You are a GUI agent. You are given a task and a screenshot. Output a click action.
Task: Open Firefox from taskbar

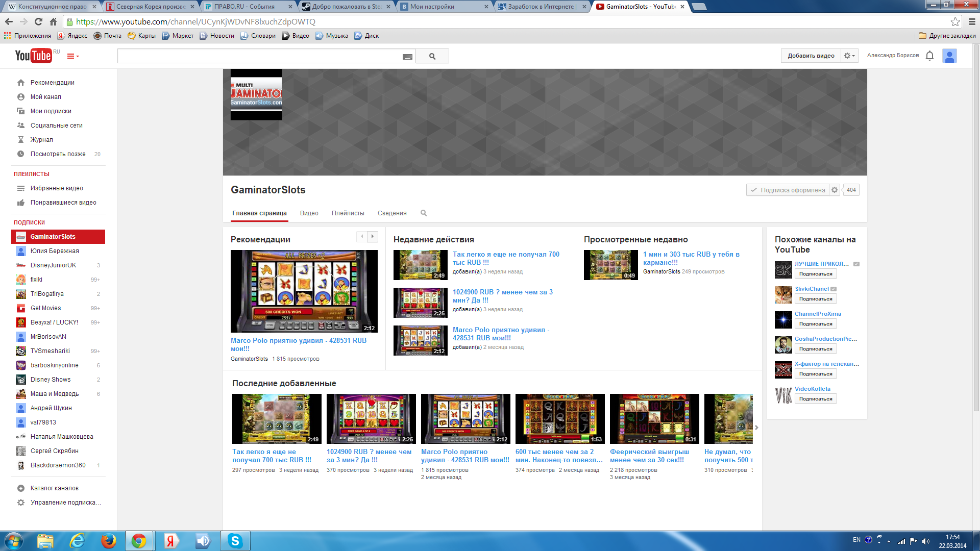point(108,541)
